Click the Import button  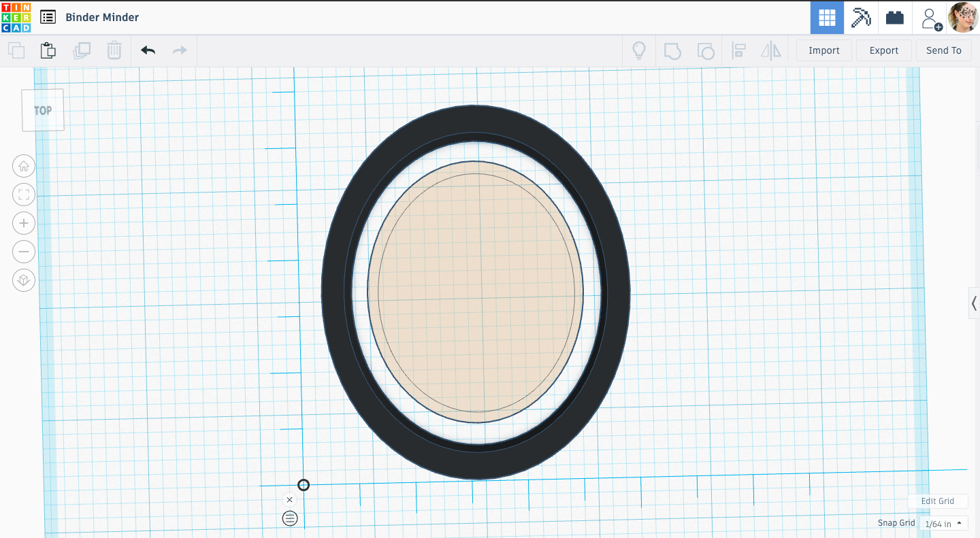824,50
